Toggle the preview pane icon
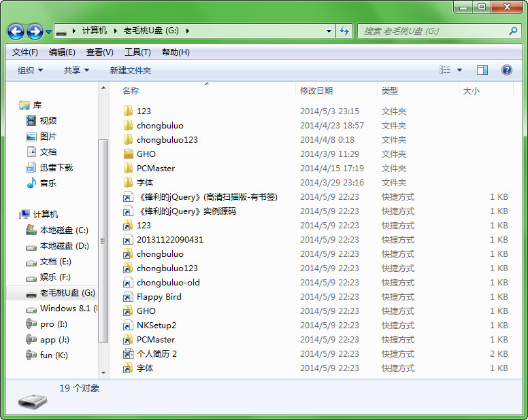The height and width of the screenshot is (420, 528). pyautogui.click(x=482, y=70)
